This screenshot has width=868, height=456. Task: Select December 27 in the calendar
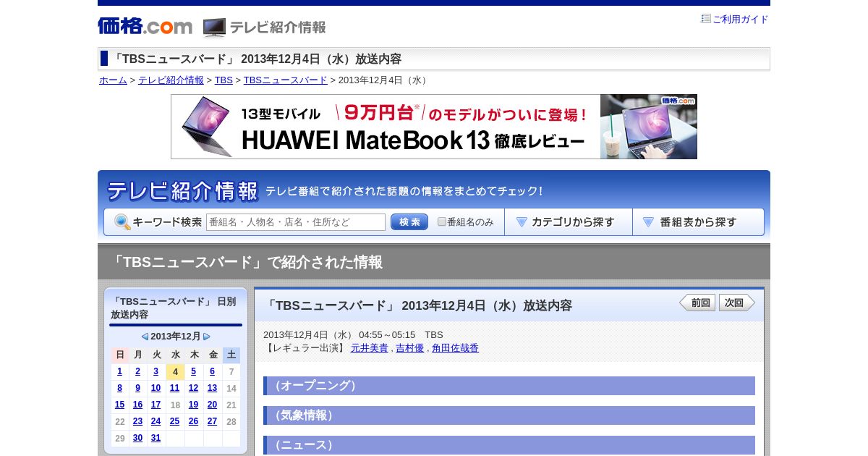[x=212, y=421]
